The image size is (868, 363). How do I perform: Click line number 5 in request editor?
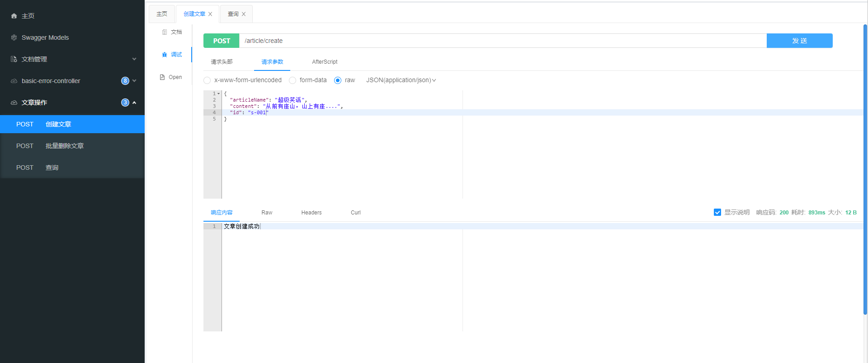(214, 119)
